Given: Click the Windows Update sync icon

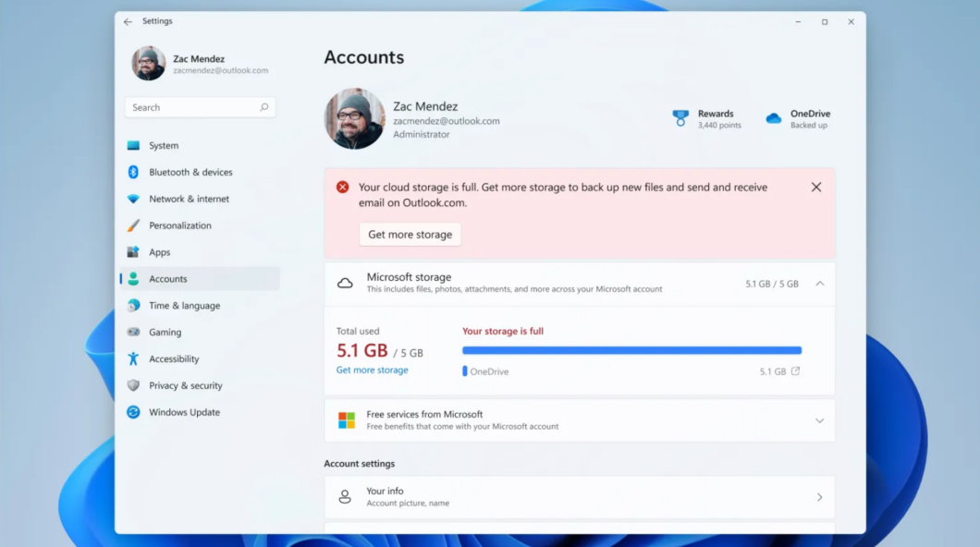Looking at the screenshot, I should pyautogui.click(x=133, y=412).
